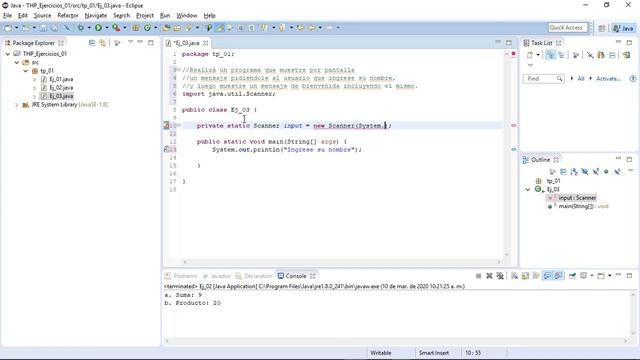Viewport: 640px width, 360px height.
Task: Open the File menu
Action: [7, 16]
